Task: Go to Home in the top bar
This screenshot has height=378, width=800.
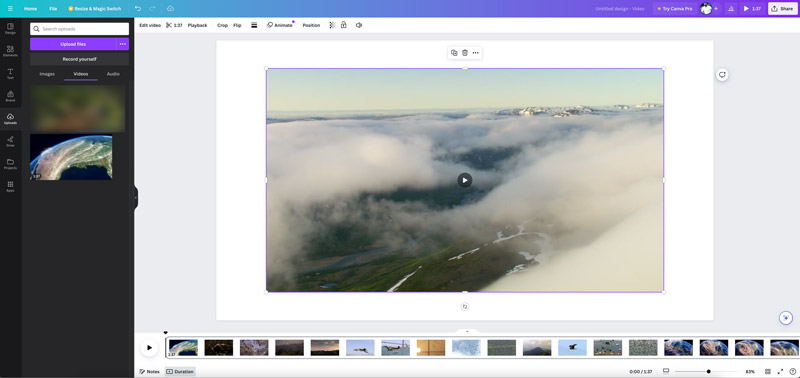Action: pyautogui.click(x=31, y=9)
